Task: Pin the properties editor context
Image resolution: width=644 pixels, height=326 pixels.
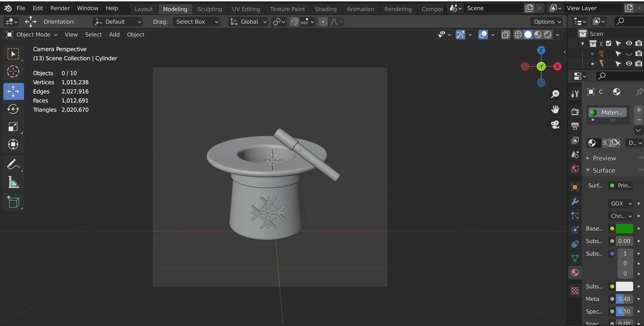Action: [639, 92]
